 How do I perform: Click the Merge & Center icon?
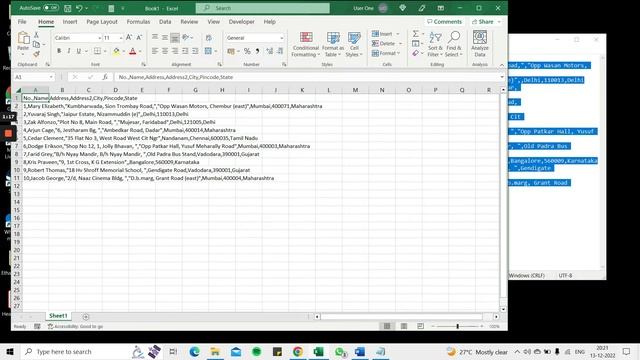[x=208, y=51]
